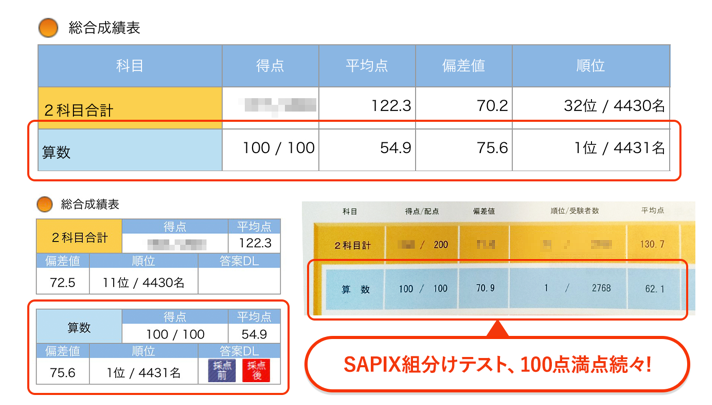Click the 得点/配点 header in the photographed sheet
Viewport: 712px width, 405px height.
click(x=422, y=211)
